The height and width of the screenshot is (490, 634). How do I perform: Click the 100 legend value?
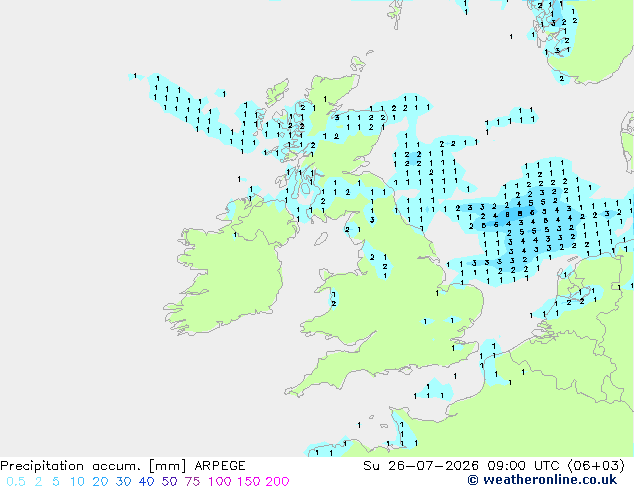point(220,482)
